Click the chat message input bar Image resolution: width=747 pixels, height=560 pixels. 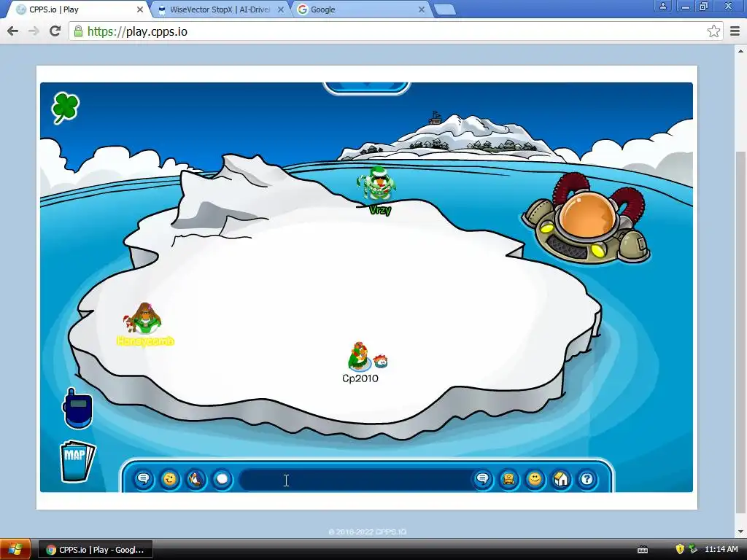tap(356, 480)
